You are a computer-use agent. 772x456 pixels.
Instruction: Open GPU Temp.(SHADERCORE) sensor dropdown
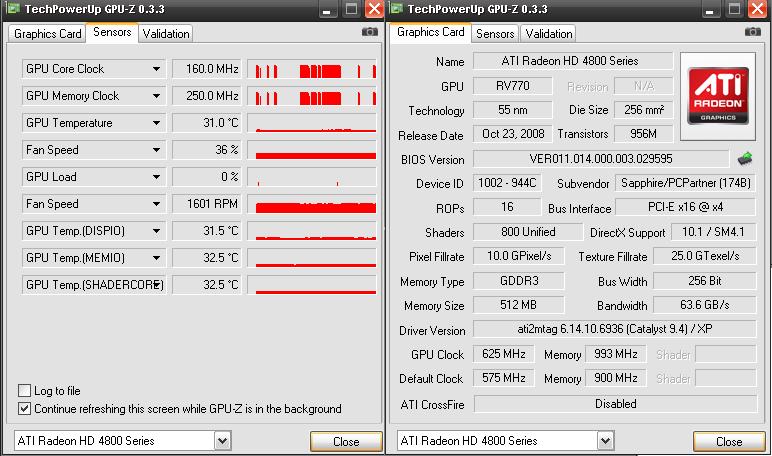click(x=157, y=285)
